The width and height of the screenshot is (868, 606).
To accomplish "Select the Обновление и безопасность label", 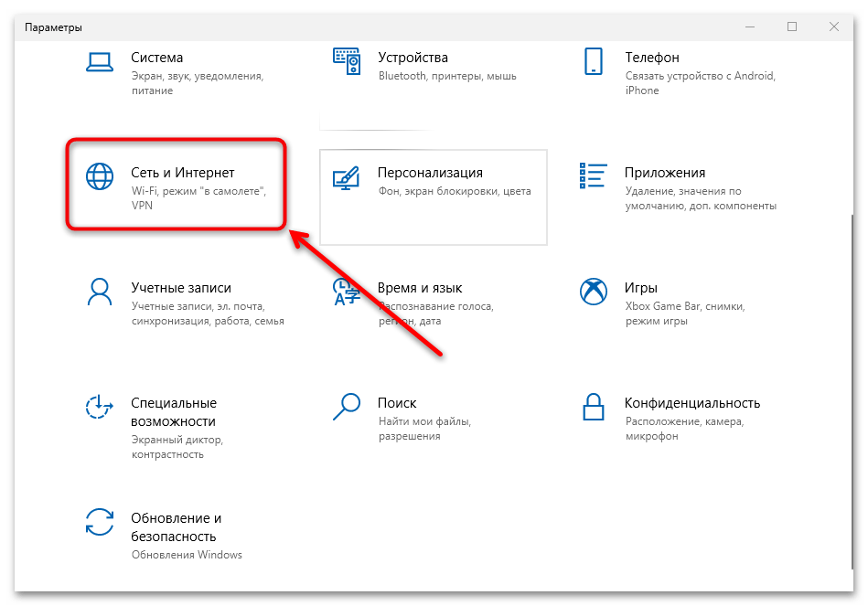I will pyautogui.click(x=176, y=526).
